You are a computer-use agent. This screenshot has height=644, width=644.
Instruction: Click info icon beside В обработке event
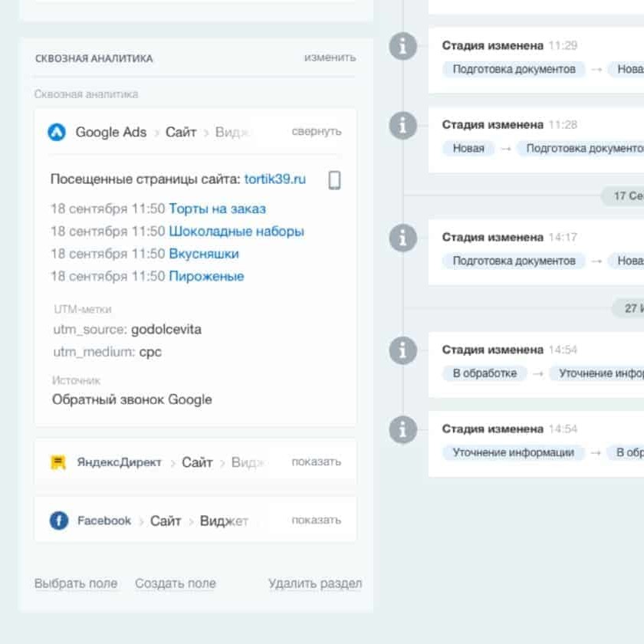(403, 350)
